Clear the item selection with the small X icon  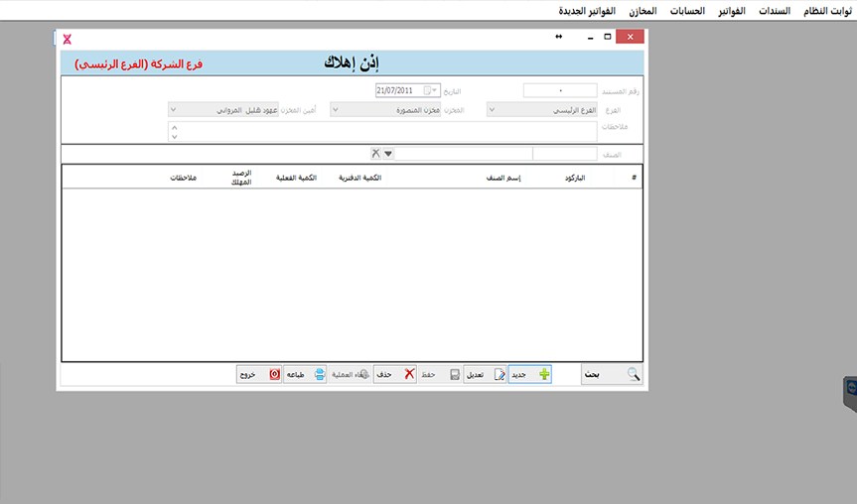(375, 154)
